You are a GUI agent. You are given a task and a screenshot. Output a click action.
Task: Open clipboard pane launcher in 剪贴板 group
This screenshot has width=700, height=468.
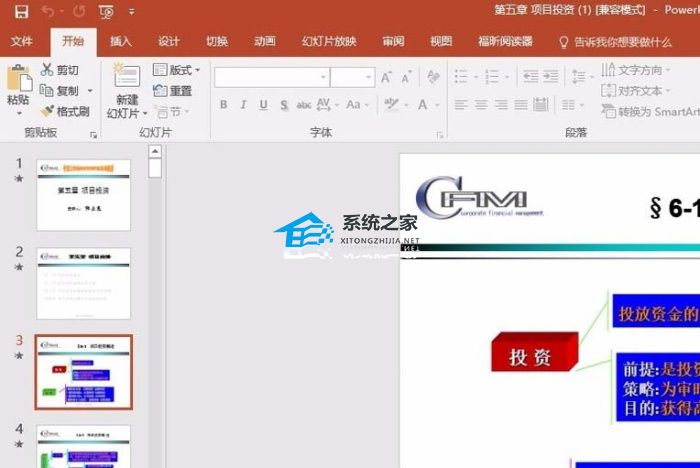(93, 135)
